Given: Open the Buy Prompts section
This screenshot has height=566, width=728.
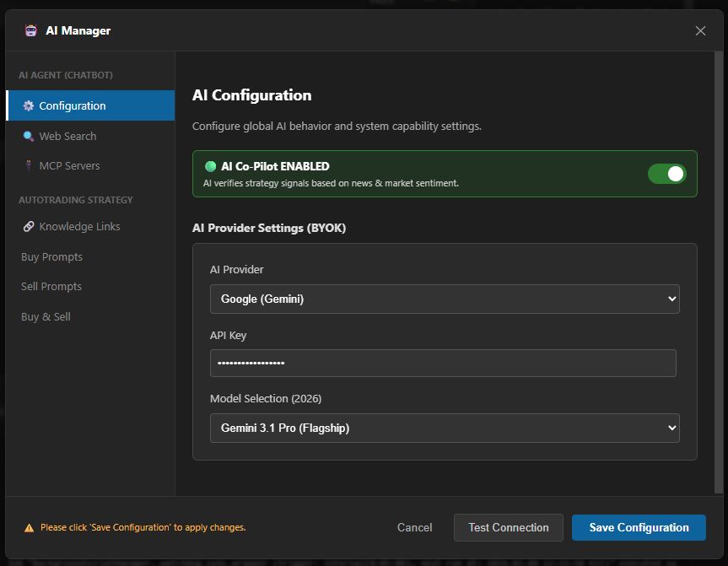Looking at the screenshot, I should pyautogui.click(x=51, y=257).
